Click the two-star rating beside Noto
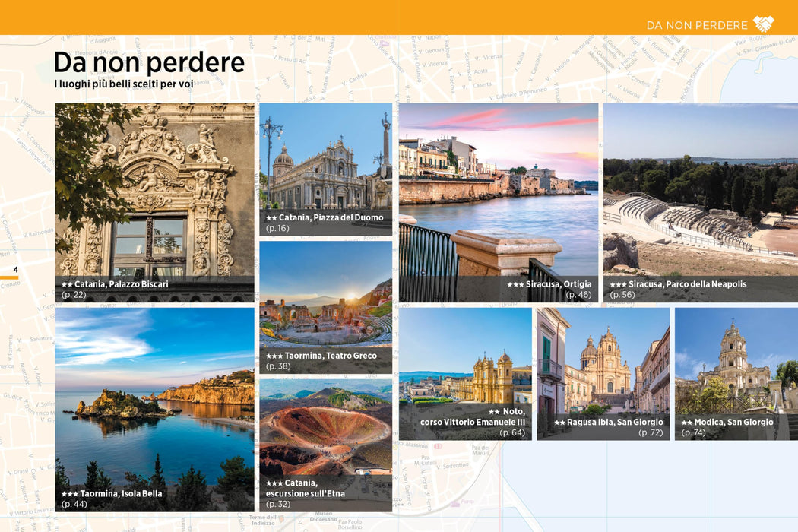The image size is (798, 532). pyautogui.click(x=494, y=412)
